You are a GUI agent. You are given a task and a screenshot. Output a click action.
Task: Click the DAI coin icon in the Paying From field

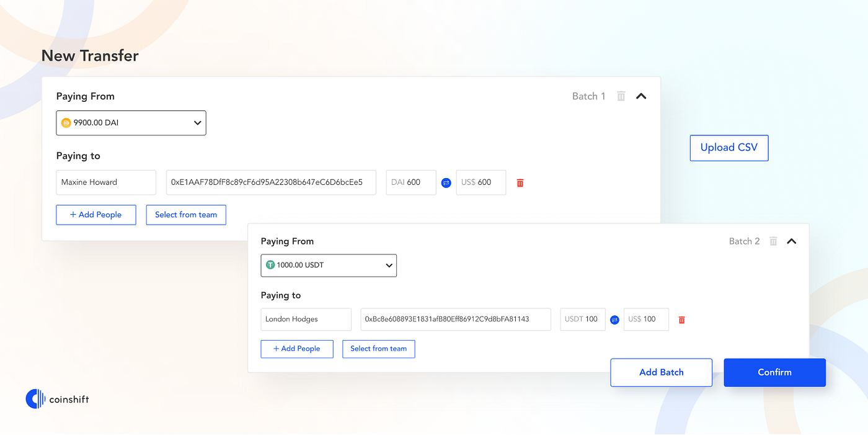click(x=66, y=123)
